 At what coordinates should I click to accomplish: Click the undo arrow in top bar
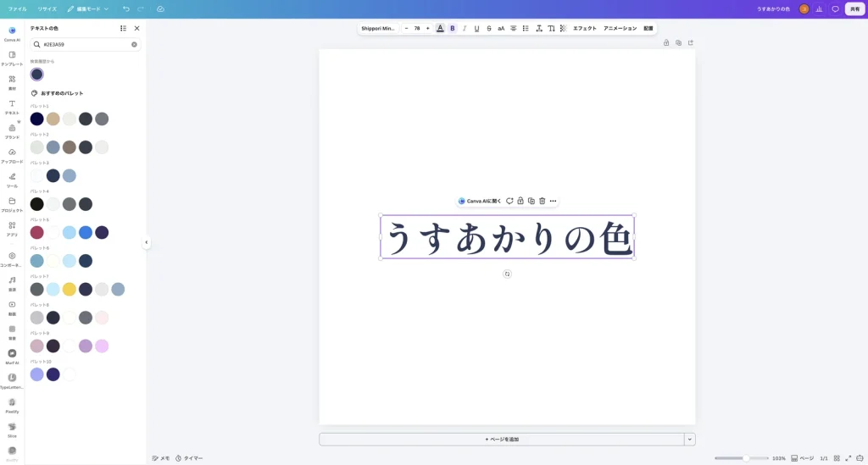(126, 8)
